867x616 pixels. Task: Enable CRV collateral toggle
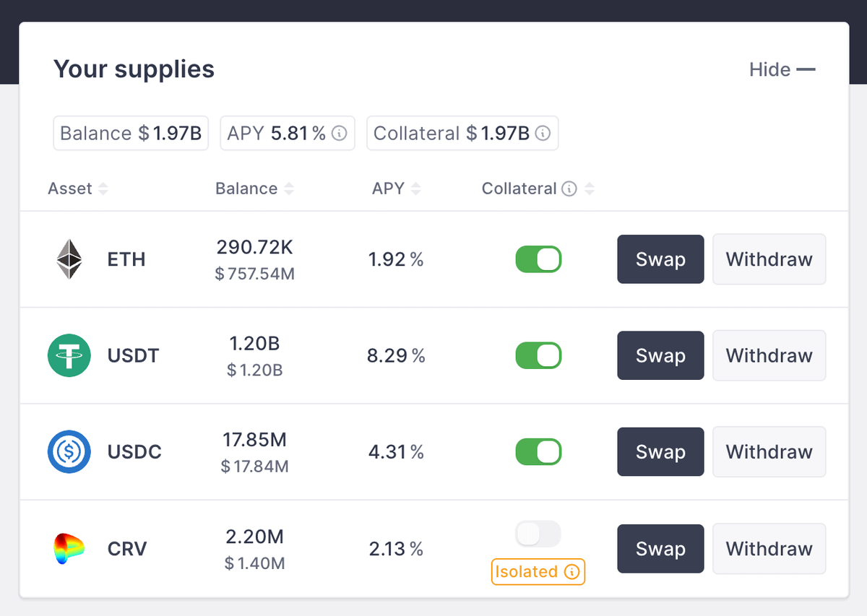point(538,534)
